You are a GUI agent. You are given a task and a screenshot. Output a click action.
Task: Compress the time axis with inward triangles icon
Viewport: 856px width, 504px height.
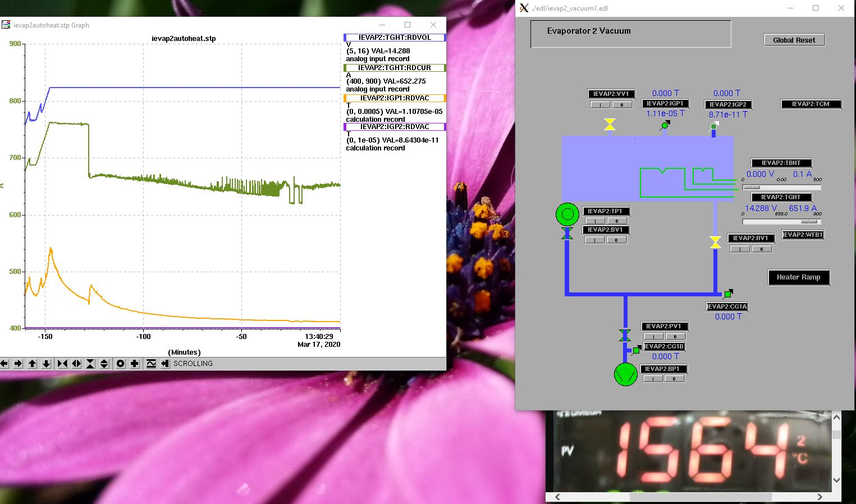[x=62, y=364]
